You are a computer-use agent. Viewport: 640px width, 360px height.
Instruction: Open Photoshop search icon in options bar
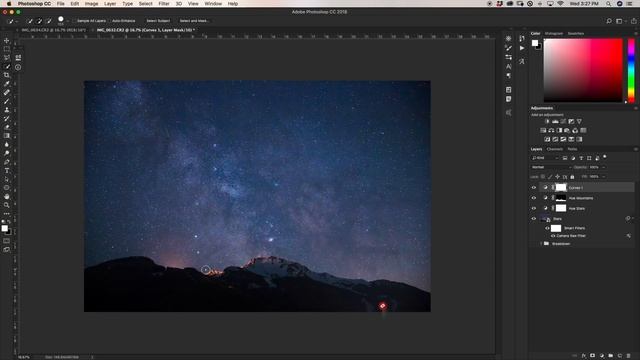(609, 21)
